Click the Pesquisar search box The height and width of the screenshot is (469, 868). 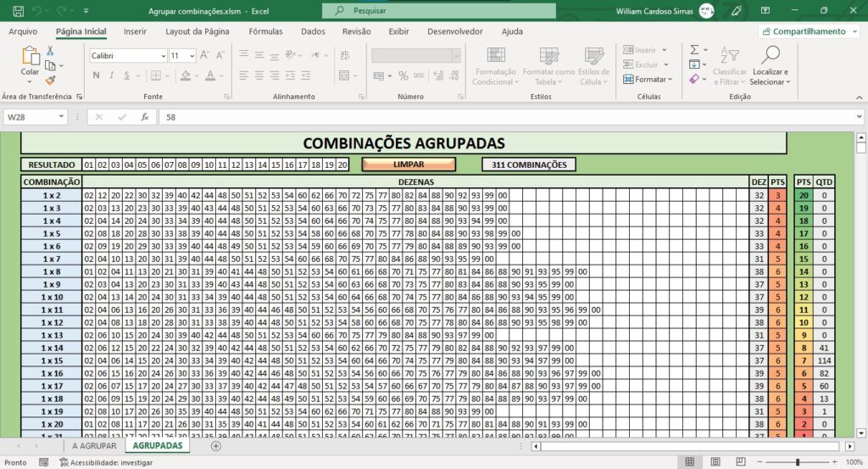439,10
